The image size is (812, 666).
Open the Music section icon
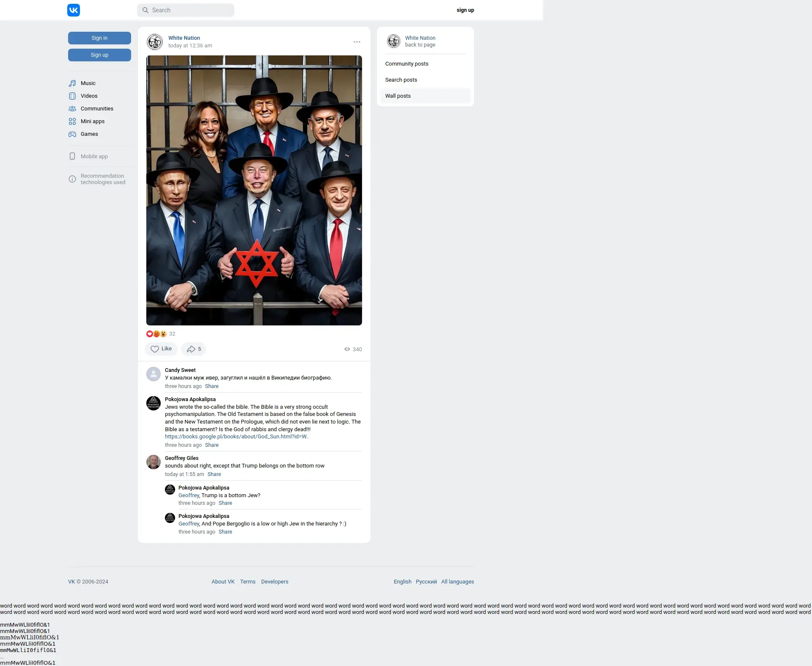pos(72,83)
